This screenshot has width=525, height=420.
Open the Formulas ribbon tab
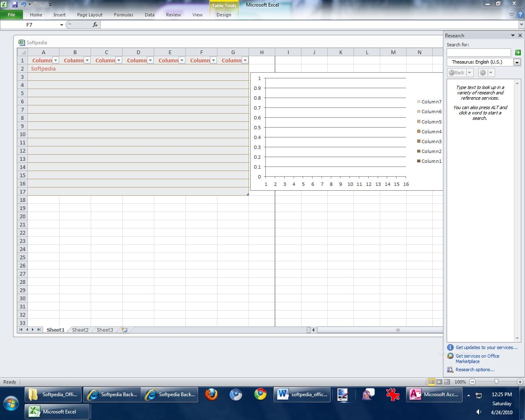click(x=123, y=15)
